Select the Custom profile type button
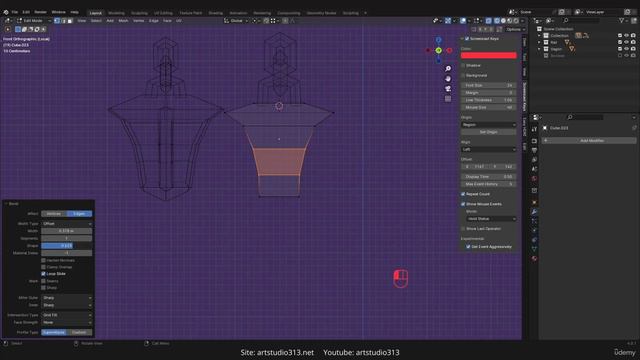This screenshot has height=360, width=640. [79, 332]
